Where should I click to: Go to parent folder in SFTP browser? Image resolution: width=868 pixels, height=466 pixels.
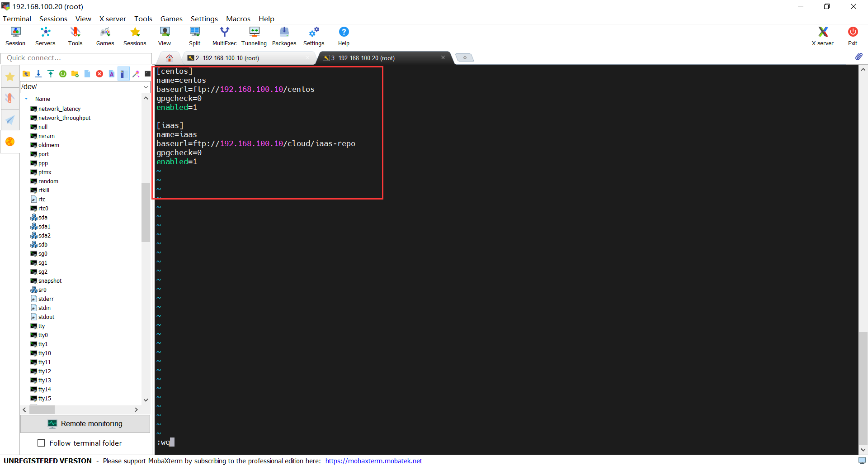point(26,74)
